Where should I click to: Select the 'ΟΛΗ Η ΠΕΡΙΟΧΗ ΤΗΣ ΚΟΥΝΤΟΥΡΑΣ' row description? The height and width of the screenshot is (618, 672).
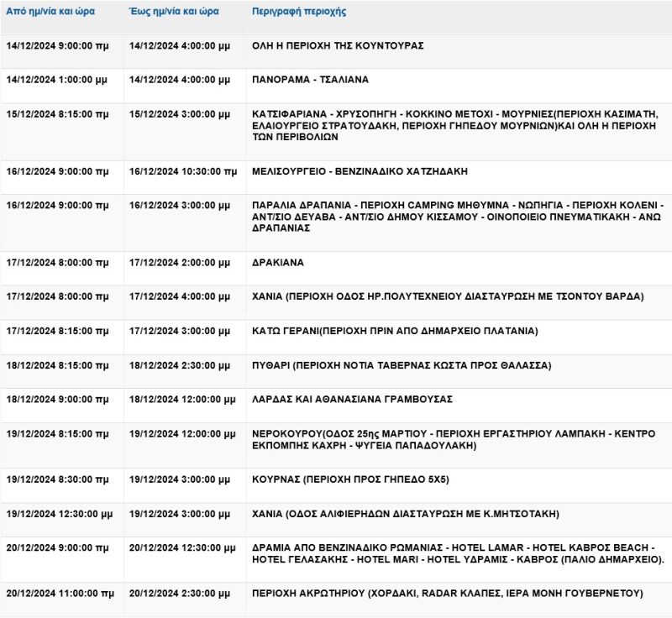(338, 45)
